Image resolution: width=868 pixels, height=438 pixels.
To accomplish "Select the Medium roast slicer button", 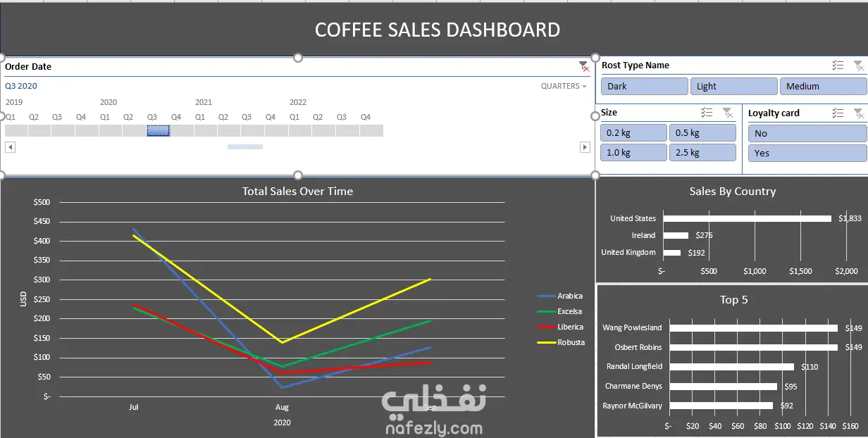I will [823, 86].
